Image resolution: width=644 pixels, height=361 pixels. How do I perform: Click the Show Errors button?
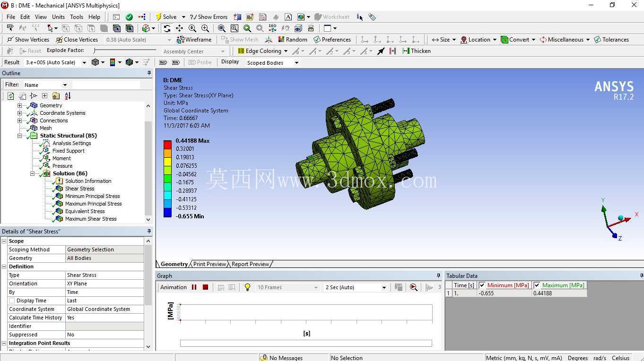(x=209, y=17)
